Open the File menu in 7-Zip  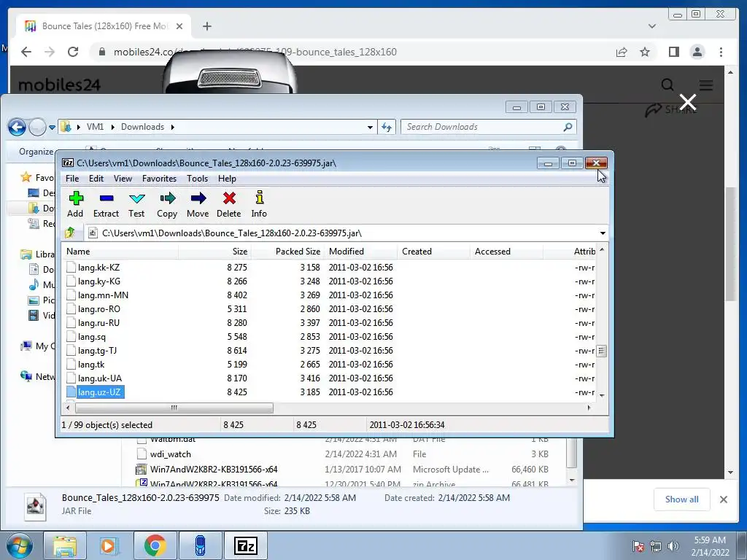pyautogui.click(x=72, y=179)
